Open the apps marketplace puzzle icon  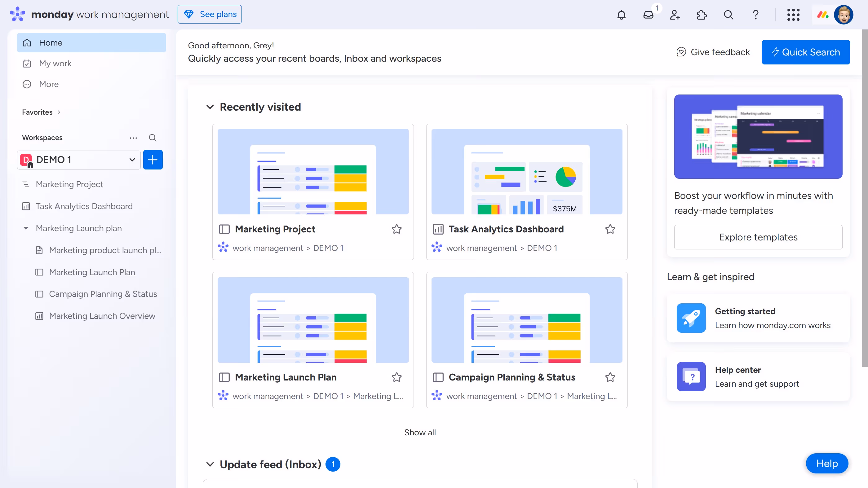702,15
